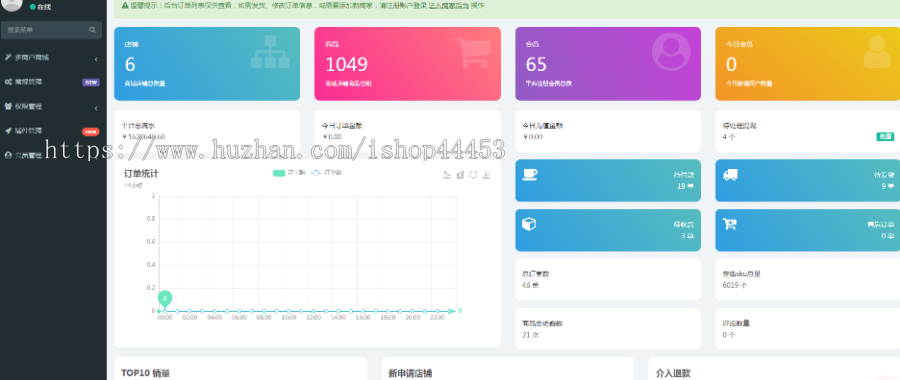Open the blue store card showing 6
The height and width of the screenshot is (380, 900).
click(207, 64)
